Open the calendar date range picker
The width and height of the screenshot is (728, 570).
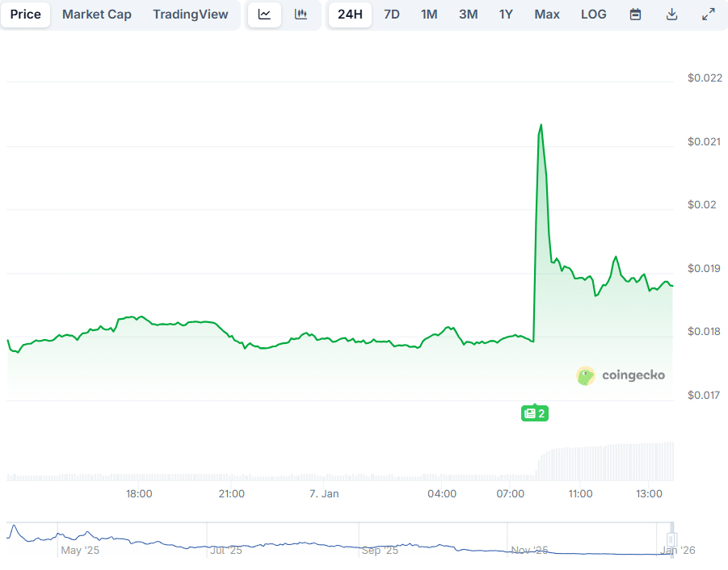635,15
